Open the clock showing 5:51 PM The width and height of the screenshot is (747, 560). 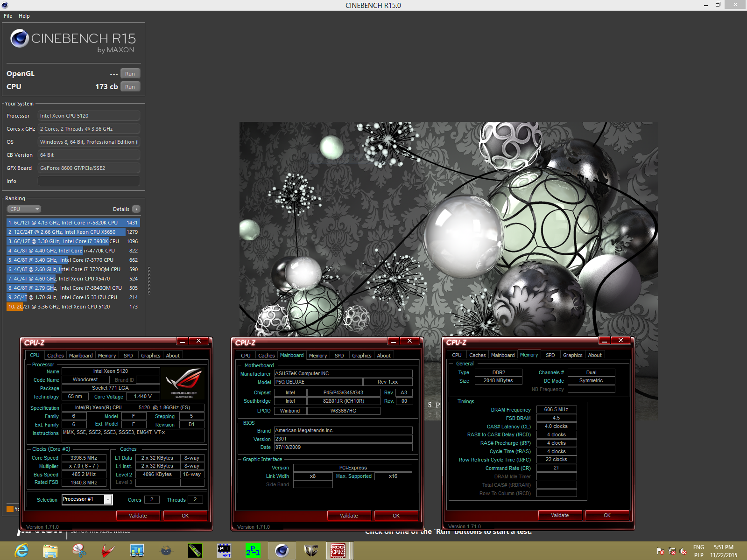pyautogui.click(x=724, y=551)
